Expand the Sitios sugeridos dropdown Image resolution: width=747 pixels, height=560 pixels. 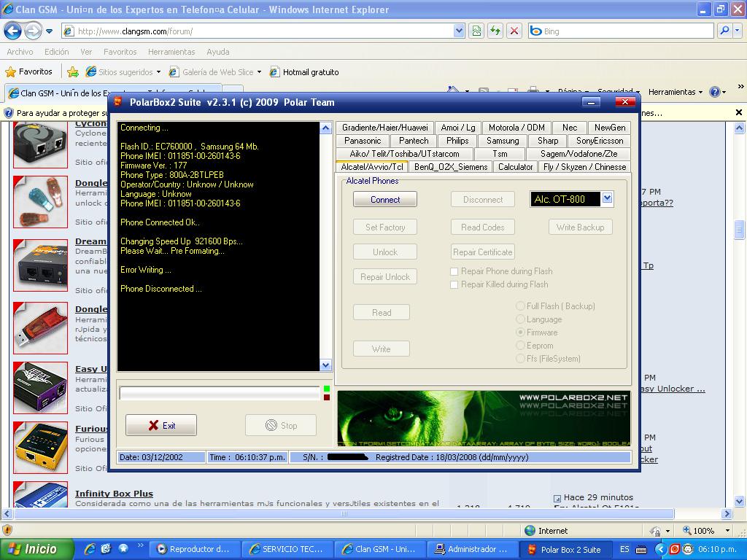pos(158,72)
